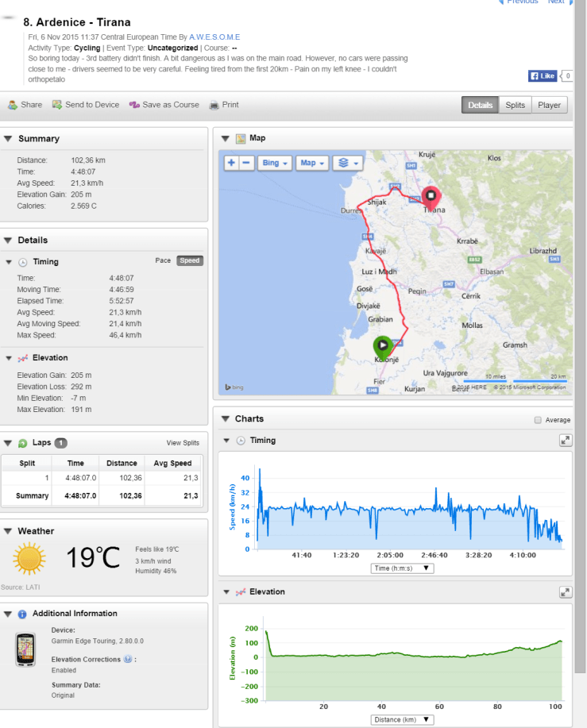Switch to the Splits tab
Image resolution: width=587 pixels, height=728 pixels.
516,105
